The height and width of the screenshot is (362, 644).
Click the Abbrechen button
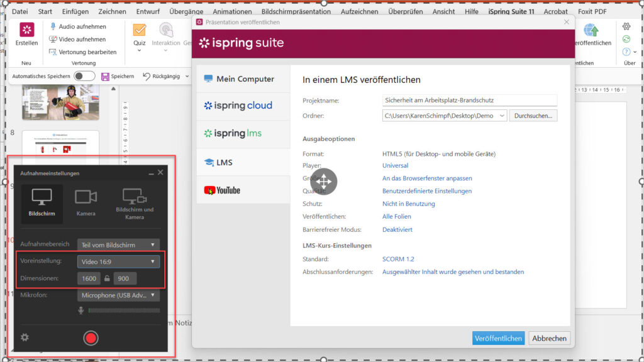(549, 338)
